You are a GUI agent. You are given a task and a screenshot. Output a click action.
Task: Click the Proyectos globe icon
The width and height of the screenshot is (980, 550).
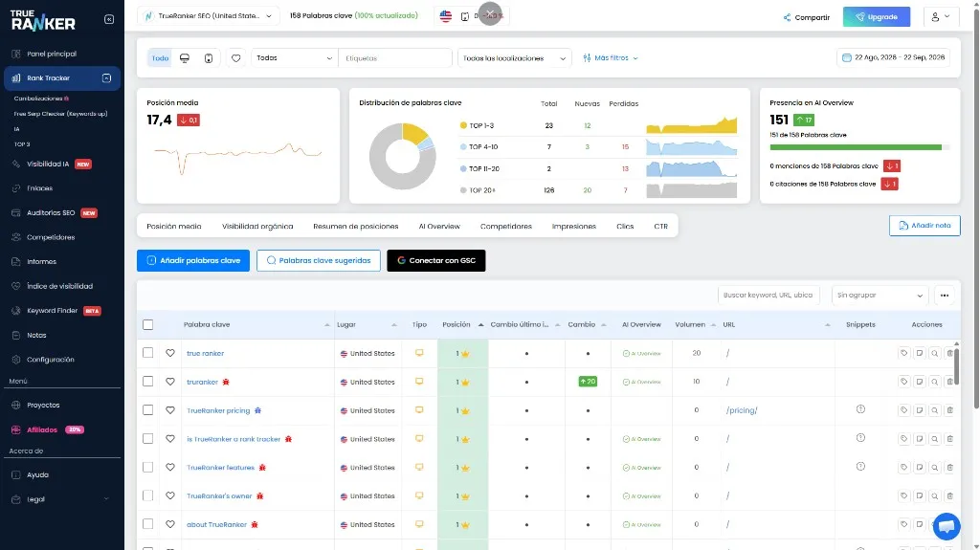16,405
